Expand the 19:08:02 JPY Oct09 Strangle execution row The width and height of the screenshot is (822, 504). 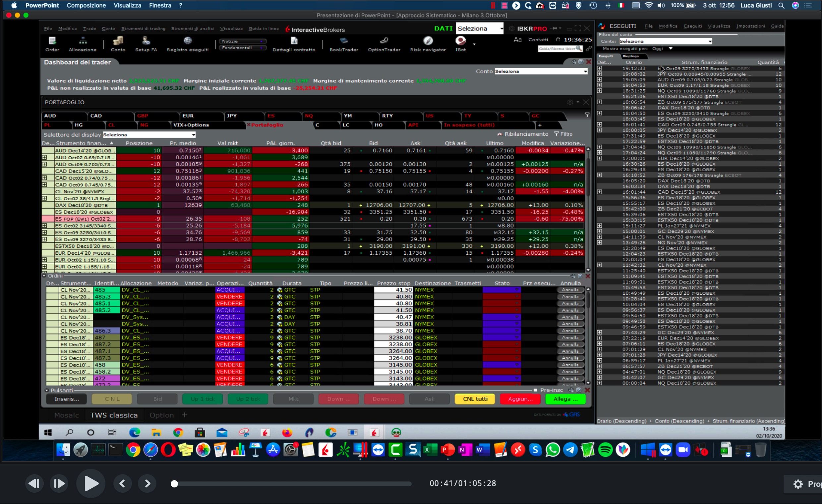tap(600, 74)
